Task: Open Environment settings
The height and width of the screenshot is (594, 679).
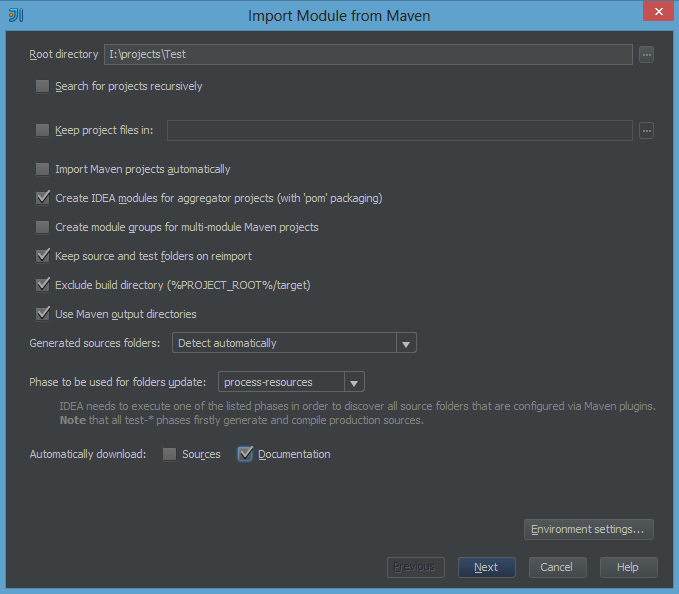Action: click(588, 529)
